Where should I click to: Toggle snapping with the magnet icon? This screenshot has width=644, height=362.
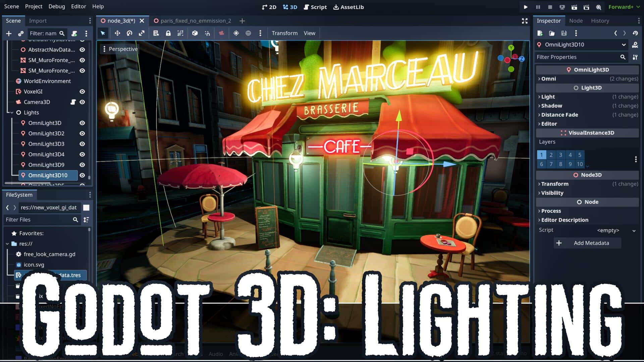pyautogui.click(x=207, y=33)
